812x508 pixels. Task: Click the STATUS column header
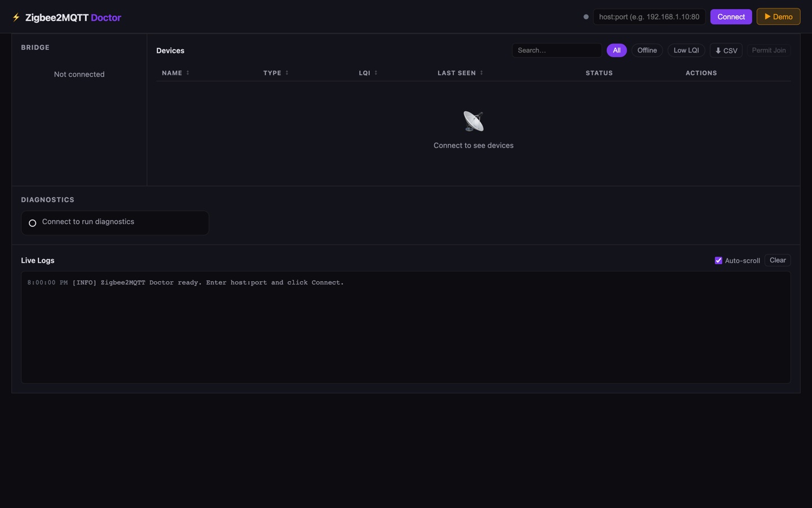pyautogui.click(x=599, y=73)
